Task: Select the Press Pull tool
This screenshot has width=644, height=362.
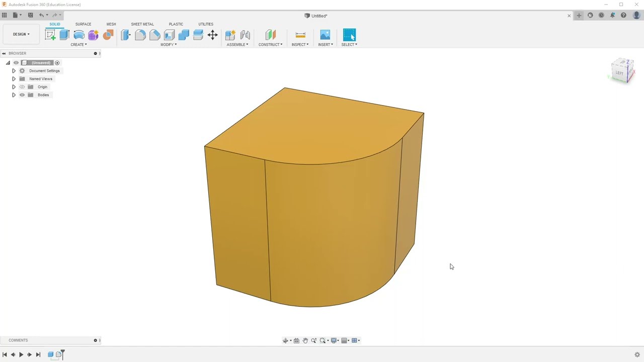Action: click(x=125, y=35)
